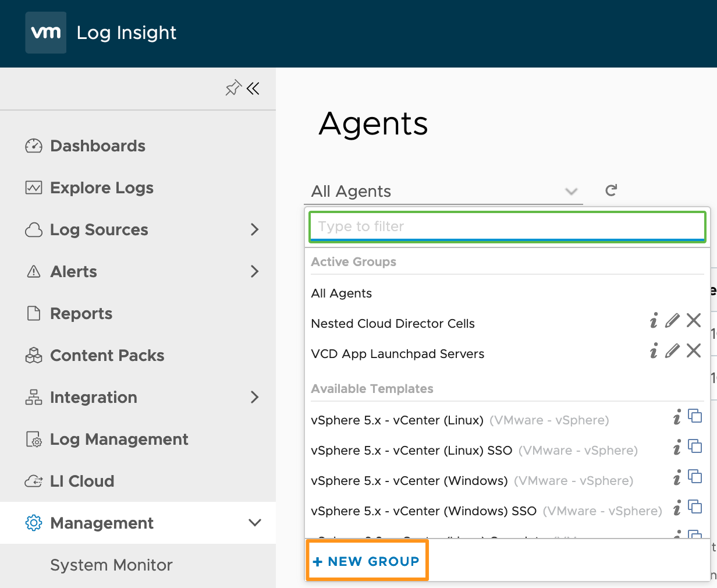Click the Alerts warning triangle icon
717x588 pixels.
(x=34, y=271)
